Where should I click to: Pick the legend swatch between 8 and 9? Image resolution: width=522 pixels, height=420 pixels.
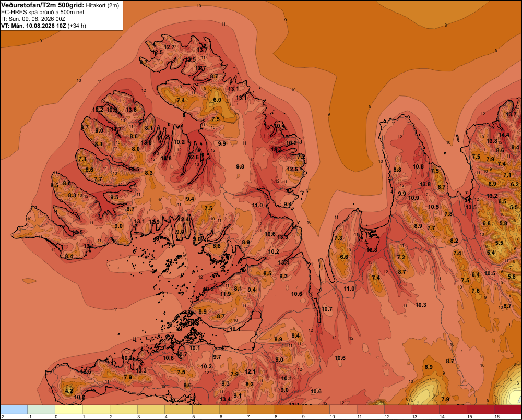pyautogui.click(x=288, y=410)
